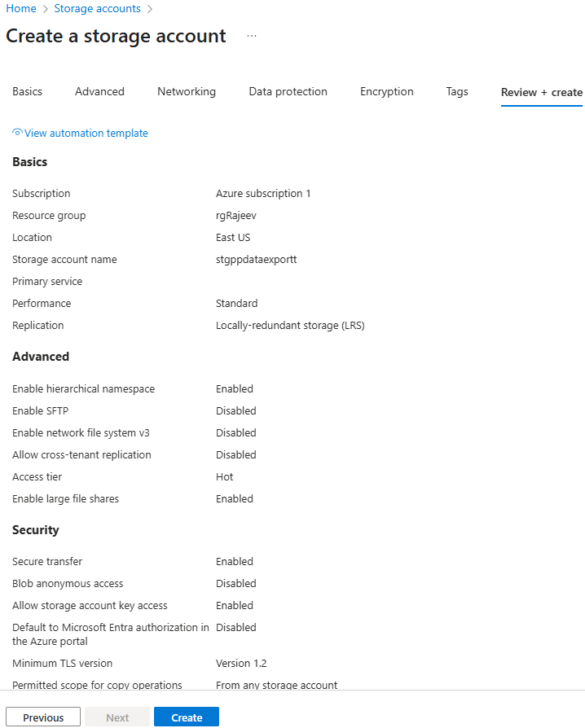This screenshot has height=728, width=585.
Task: Select the Review + create tab
Action: click(x=541, y=93)
